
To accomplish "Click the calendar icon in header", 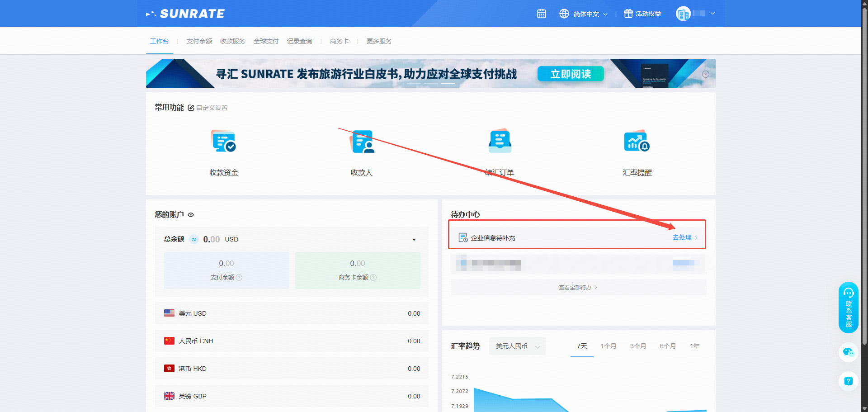I will click(541, 14).
